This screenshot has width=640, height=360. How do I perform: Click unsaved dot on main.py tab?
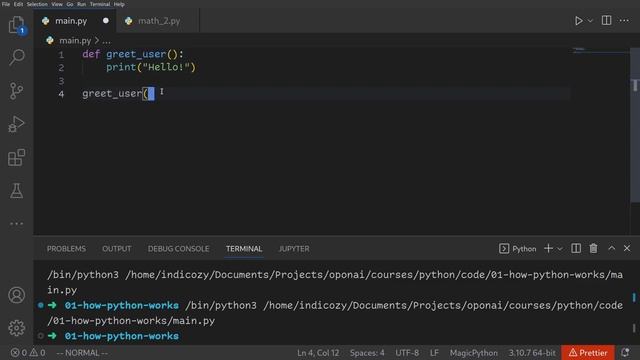point(106,21)
